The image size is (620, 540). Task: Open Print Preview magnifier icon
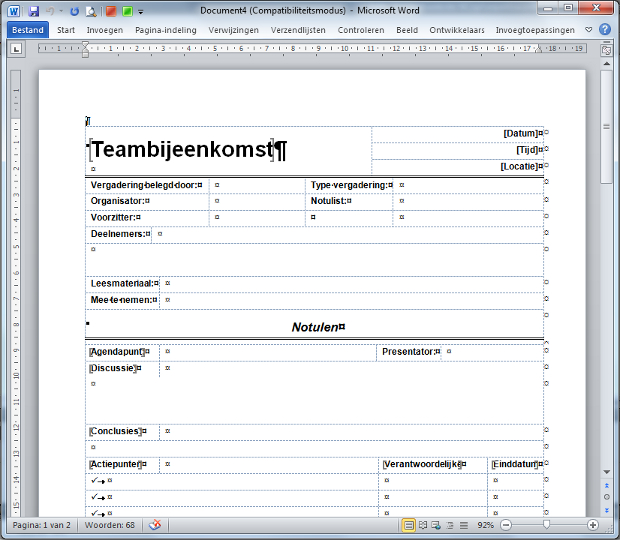[x=91, y=11]
